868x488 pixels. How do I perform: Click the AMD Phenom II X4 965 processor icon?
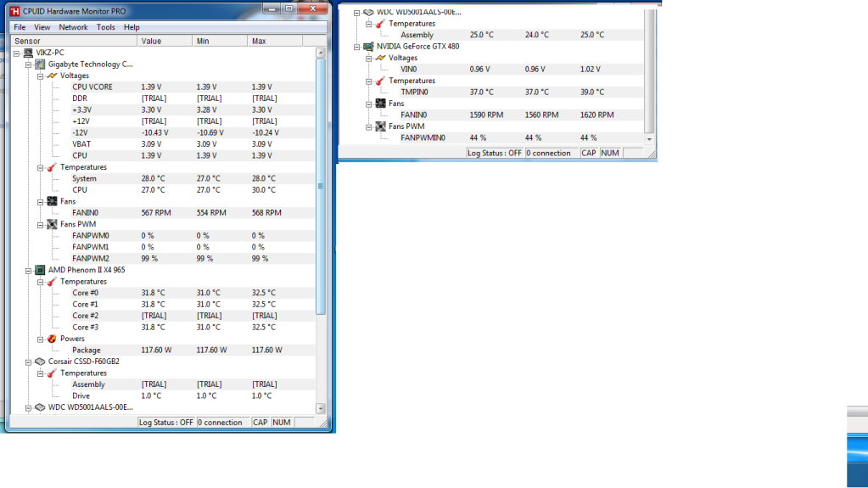[x=40, y=270]
